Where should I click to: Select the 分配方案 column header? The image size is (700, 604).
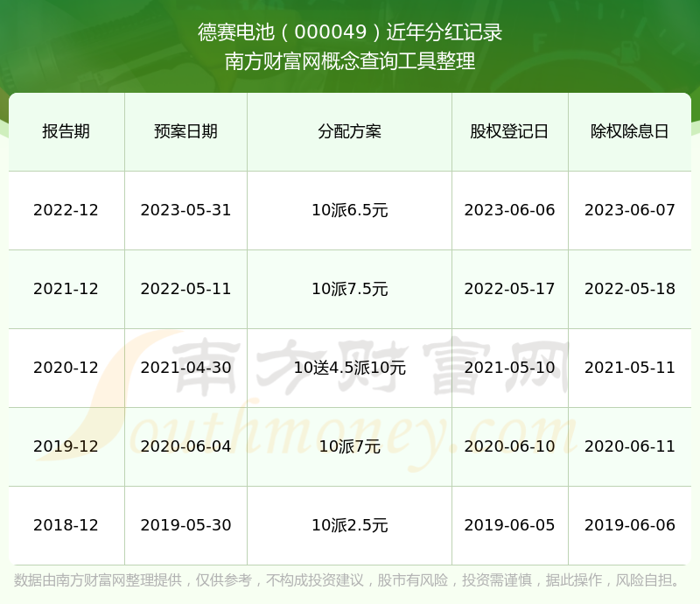click(349, 131)
